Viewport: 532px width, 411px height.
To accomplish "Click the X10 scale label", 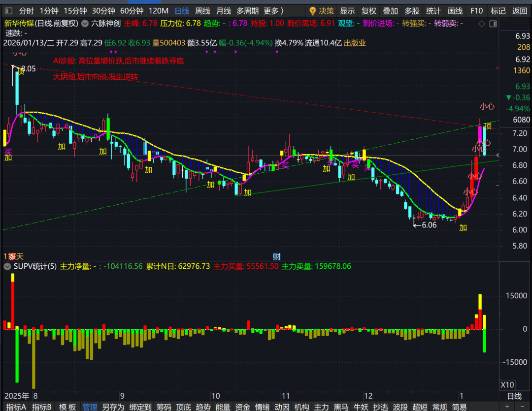I will click(x=507, y=385).
